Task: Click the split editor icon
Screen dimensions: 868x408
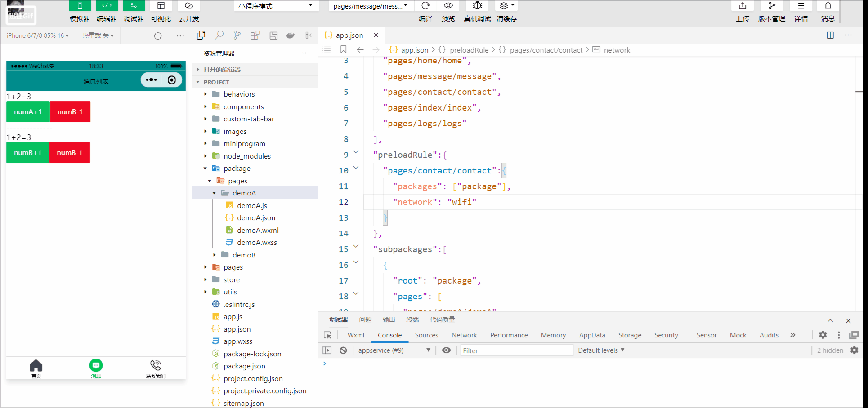Action: tap(830, 35)
